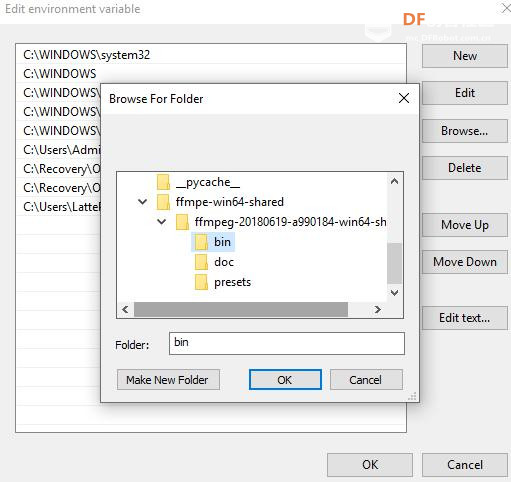Click the Edit text... button
This screenshot has height=482, width=511.
pos(465,318)
